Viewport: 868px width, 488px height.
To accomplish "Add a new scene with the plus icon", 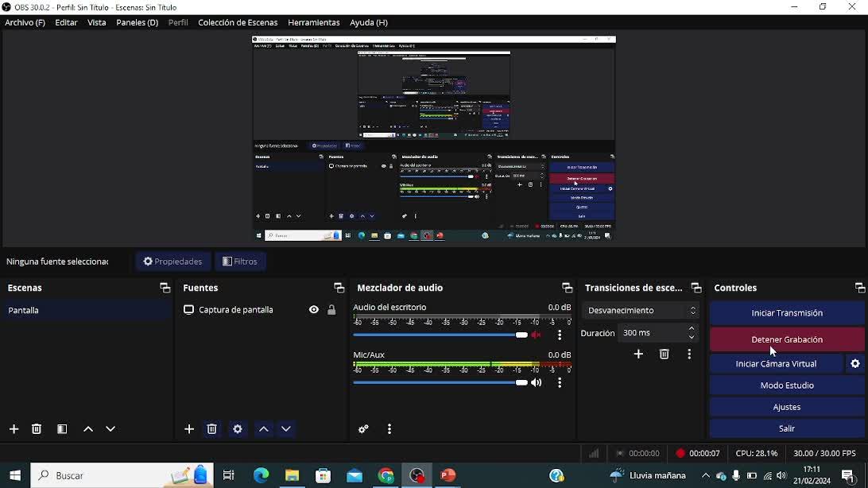I will pyautogui.click(x=14, y=429).
